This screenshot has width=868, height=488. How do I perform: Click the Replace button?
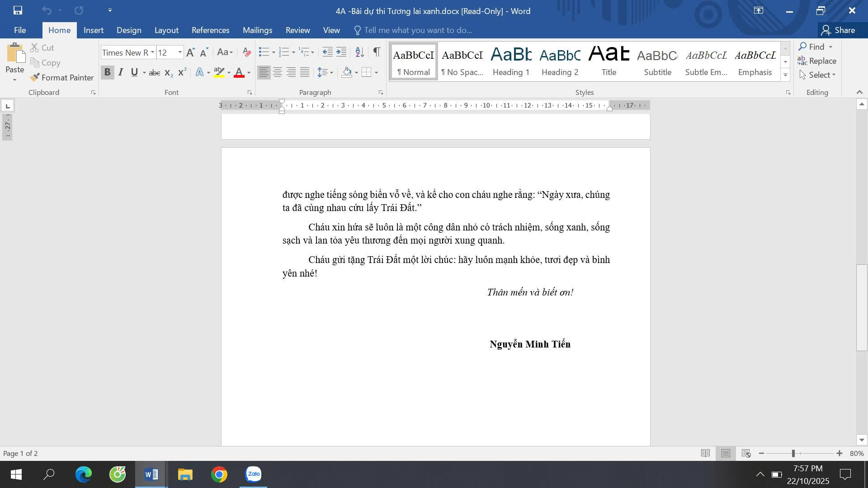[x=817, y=61]
